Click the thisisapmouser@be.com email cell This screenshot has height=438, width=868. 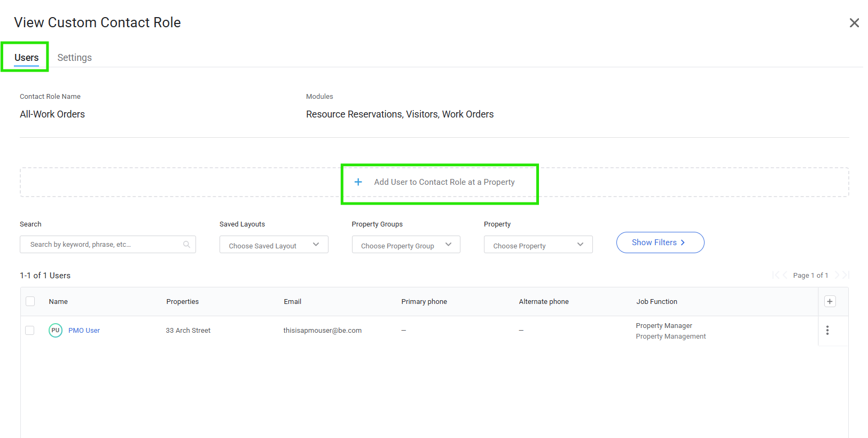[323, 331]
